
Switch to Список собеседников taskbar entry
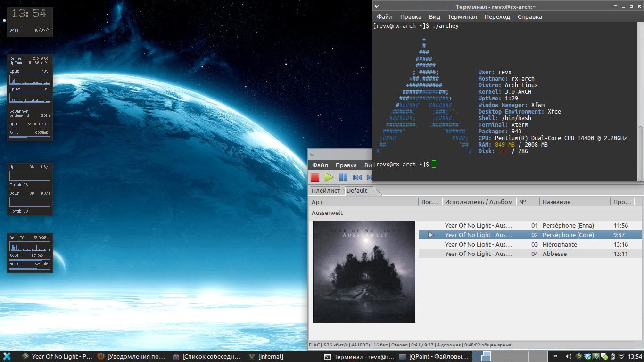pos(207,356)
